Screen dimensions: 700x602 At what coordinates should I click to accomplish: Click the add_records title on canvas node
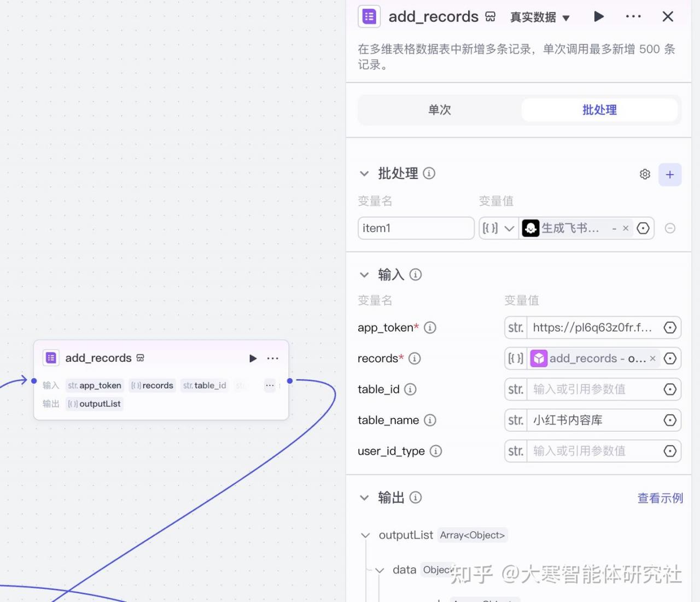pyautogui.click(x=98, y=358)
